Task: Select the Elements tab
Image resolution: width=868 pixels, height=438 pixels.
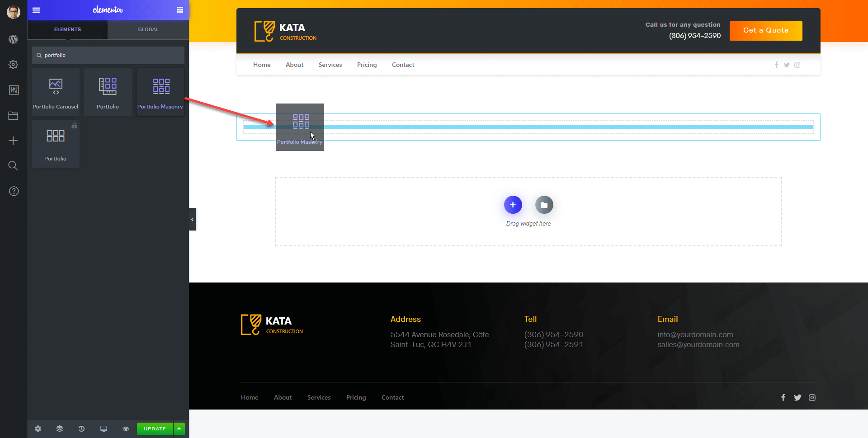Action: pos(67,29)
